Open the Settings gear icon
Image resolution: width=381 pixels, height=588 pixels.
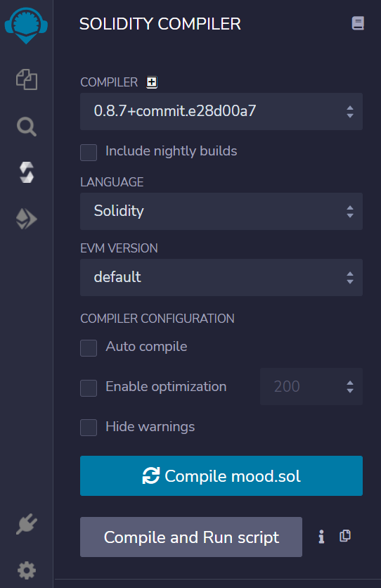[27, 570]
